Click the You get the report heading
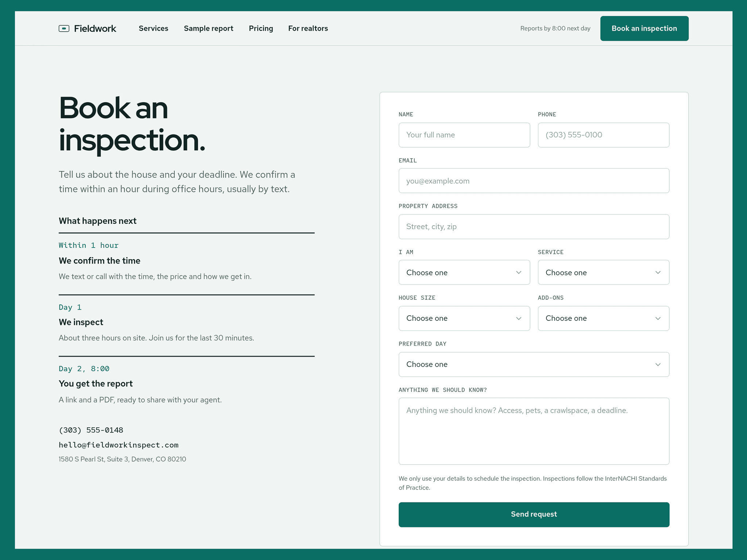Image resolution: width=747 pixels, height=560 pixels. point(96,384)
